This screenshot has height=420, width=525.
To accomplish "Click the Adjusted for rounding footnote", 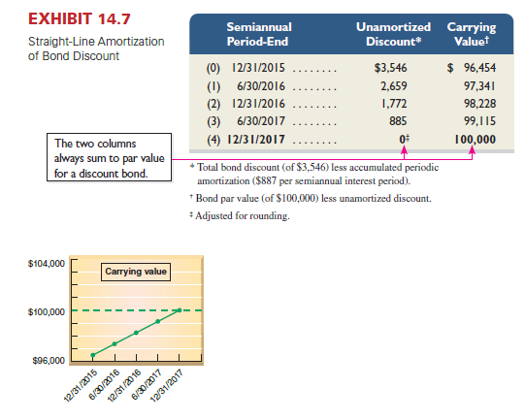I will [x=240, y=216].
